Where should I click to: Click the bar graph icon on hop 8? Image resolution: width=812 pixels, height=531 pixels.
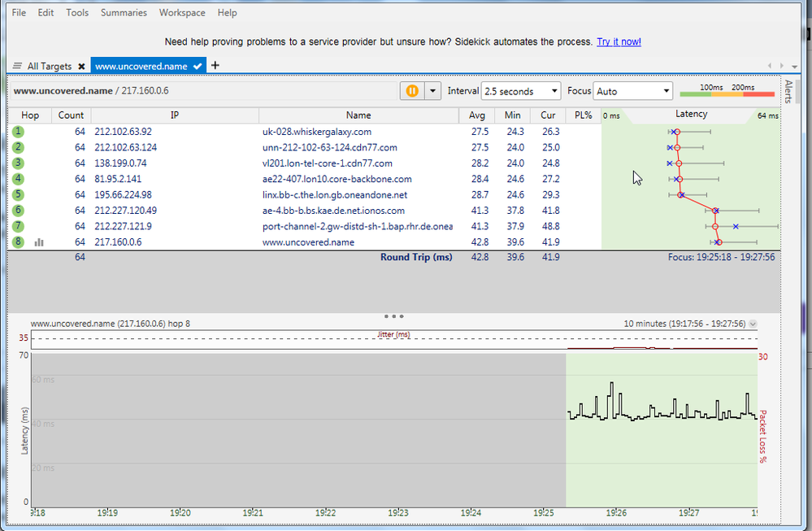39,242
